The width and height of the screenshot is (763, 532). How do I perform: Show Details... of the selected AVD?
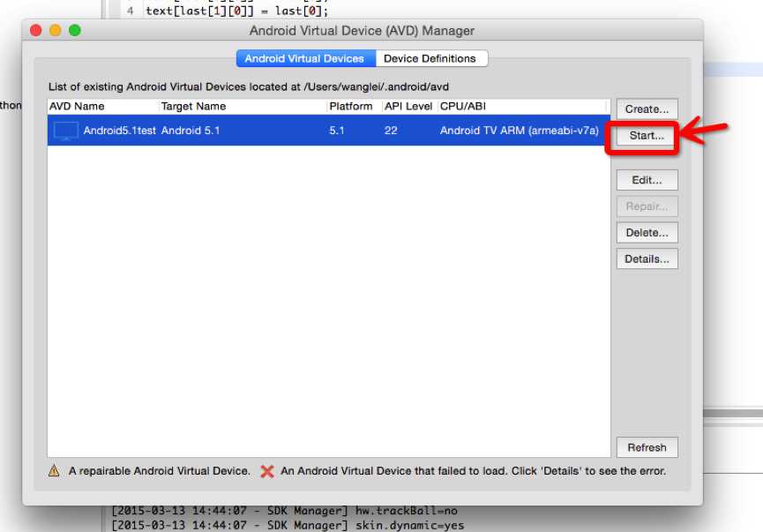coord(647,259)
